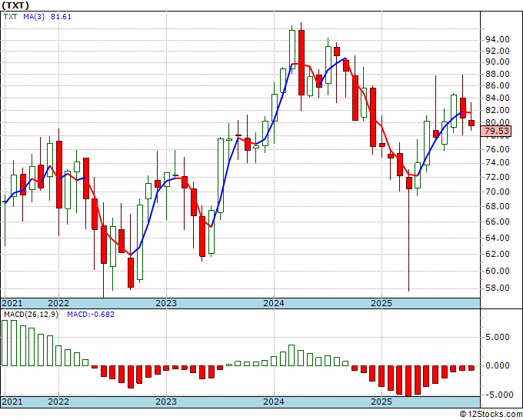
Task: Click the tallest red candle near early 2024 peak
Action: [301, 62]
